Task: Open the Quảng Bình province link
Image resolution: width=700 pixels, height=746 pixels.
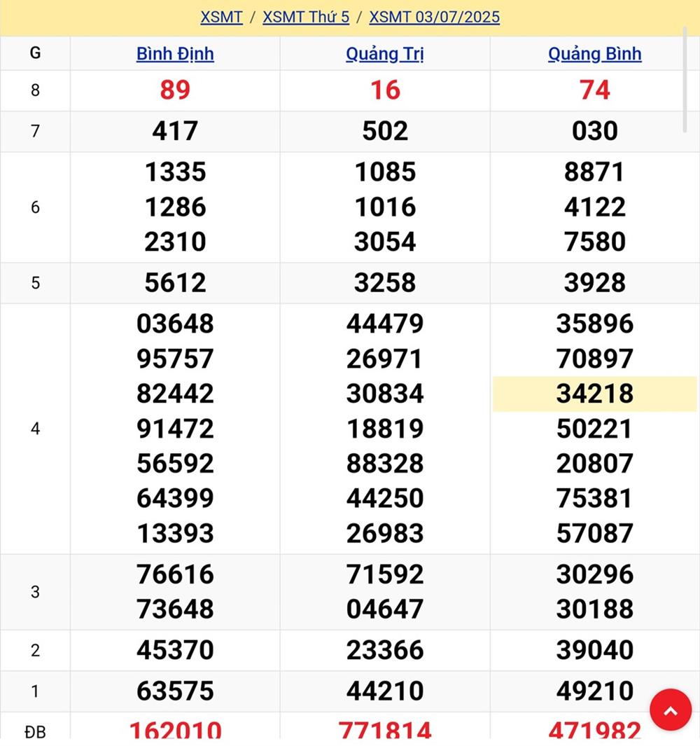Action: coord(594,54)
